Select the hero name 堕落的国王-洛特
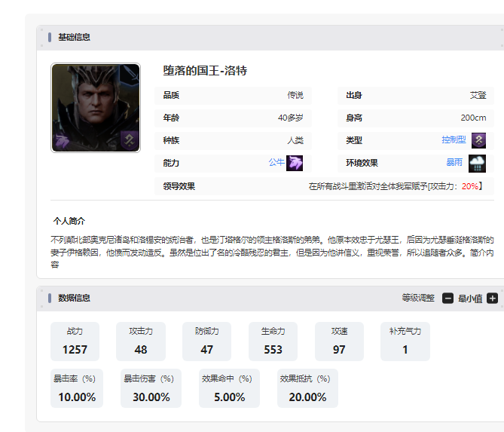Image resolution: width=504 pixels, height=432 pixels. (x=205, y=70)
